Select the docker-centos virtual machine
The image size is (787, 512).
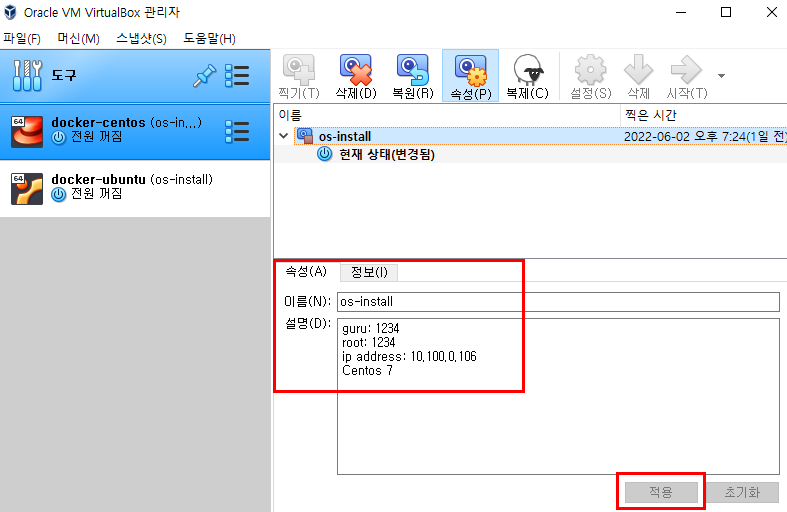click(x=135, y=132)
